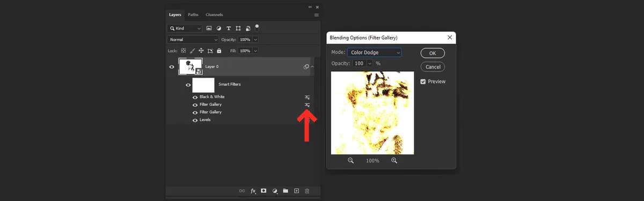Lock position move icon
The image size is (644, 201).
click(201, 51)
